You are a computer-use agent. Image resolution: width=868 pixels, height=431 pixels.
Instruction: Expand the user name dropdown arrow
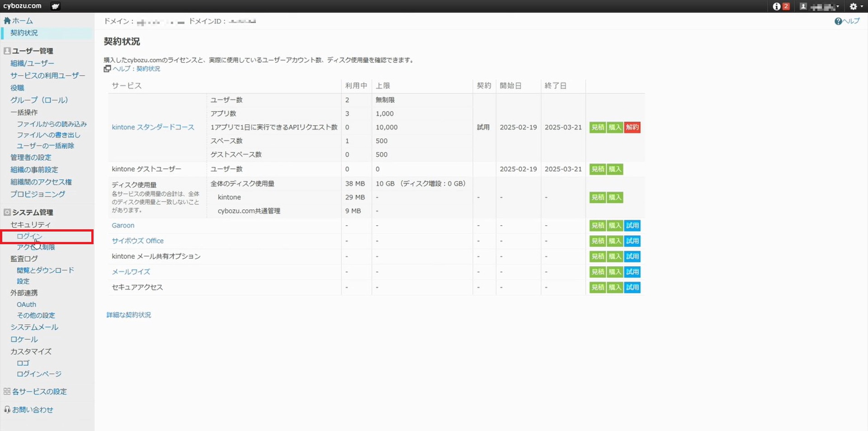click(x=838, y=7)
